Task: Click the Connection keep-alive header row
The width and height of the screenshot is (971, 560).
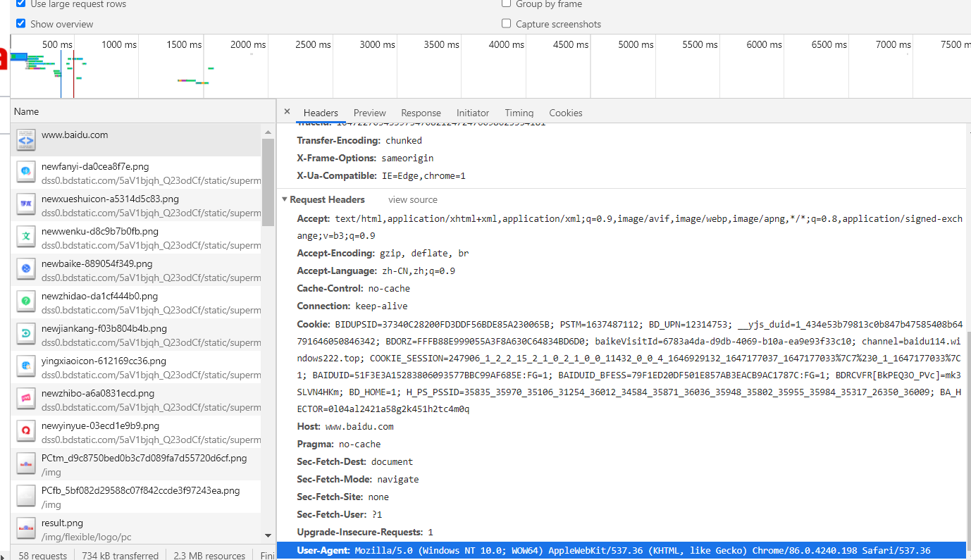Action: [352, 306]
